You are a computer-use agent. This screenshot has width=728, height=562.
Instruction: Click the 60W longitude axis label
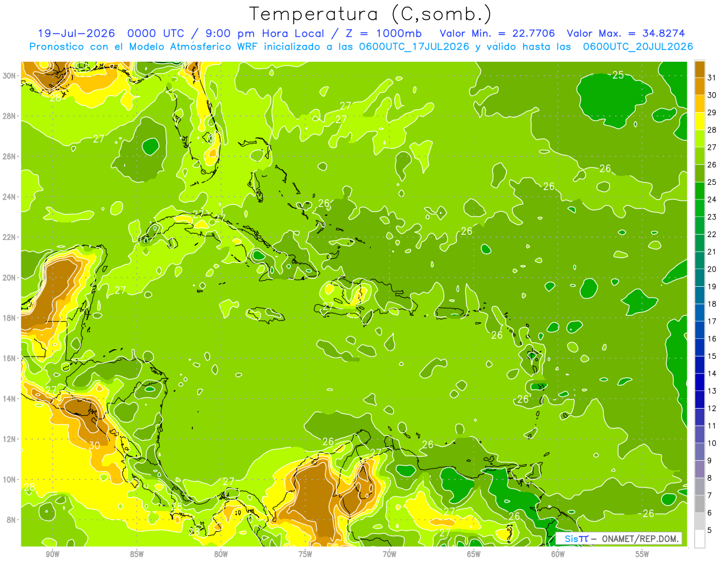click(558, 554)
